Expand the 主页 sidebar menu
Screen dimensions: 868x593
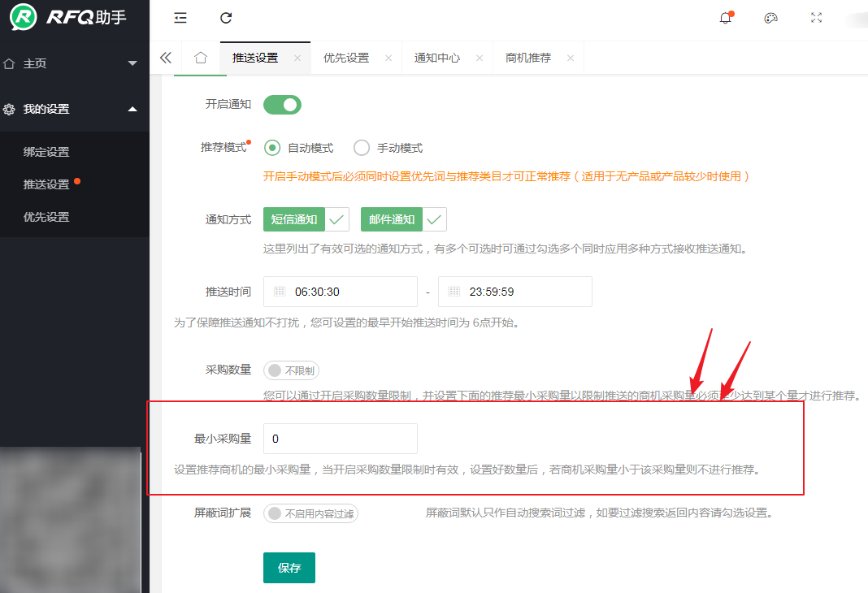coord(73,63)
